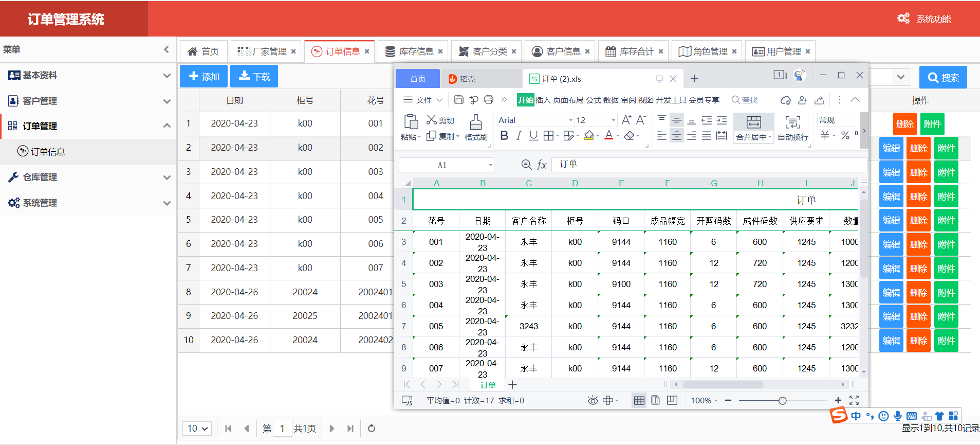Image resolution: width=980 pixels, height=445 pixels.
Task: Click the eye reading mode icon in status bar
Action: tap(593, 400)
